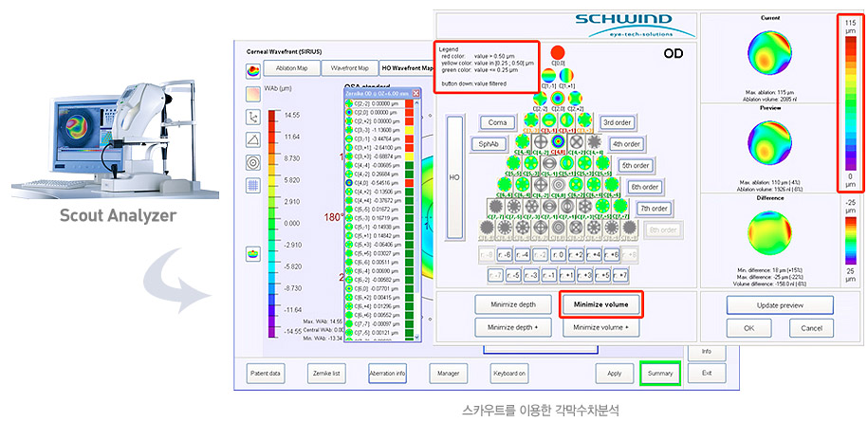Click the 4th order button
The height and width of the screenshot is (422, 868).
click(627, 144)
